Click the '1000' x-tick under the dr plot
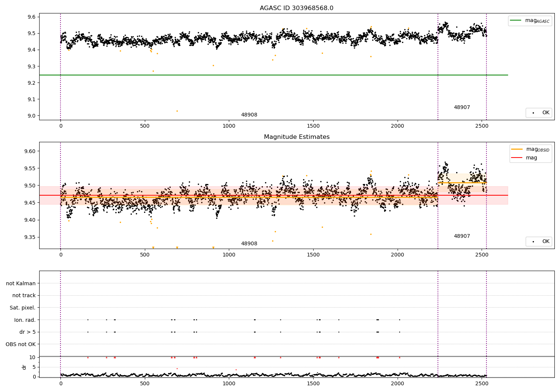The height and width of the screenshot is (392, 560). tap(229, 383)
